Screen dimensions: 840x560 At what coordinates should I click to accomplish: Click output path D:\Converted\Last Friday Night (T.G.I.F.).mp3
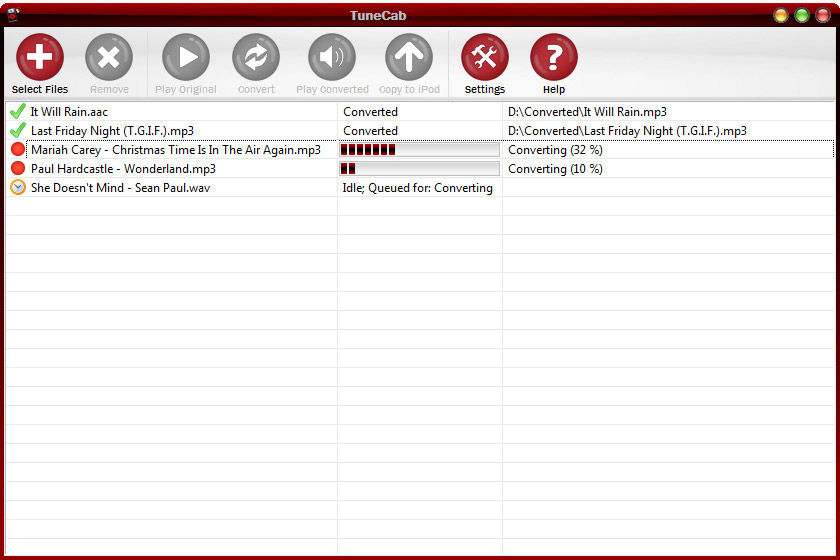(627, 131)
